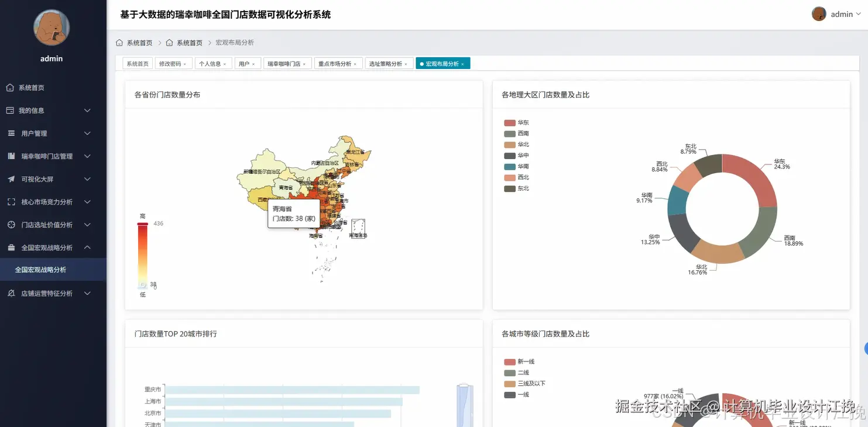
Task: Click the 上海市 bar in the ranking chart
Action: click(x=284, y=402)
